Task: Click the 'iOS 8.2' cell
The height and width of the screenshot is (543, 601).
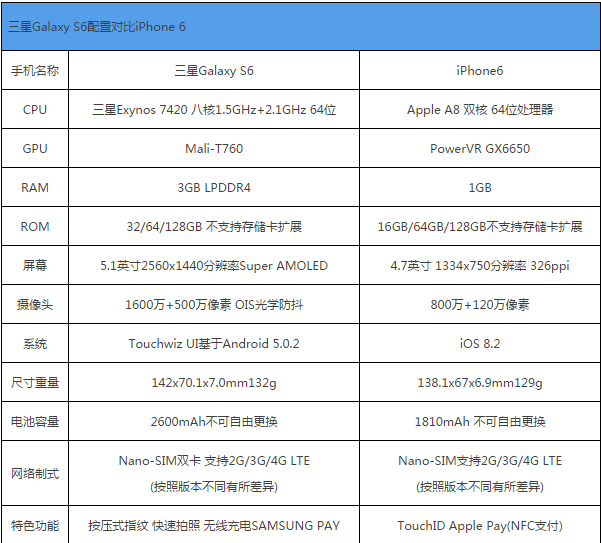Action: tap(480, 344)
